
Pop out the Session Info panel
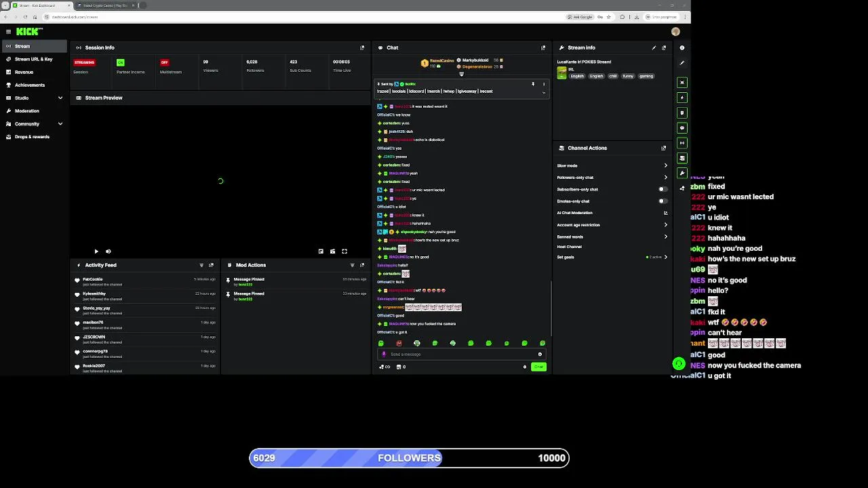click(362, 47)
